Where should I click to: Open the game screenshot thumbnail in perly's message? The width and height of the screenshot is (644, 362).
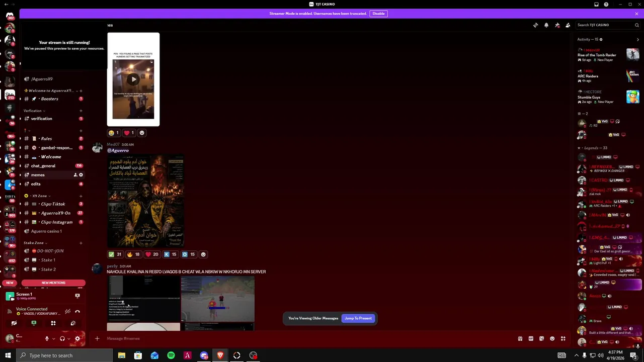(x=218, y=299)
